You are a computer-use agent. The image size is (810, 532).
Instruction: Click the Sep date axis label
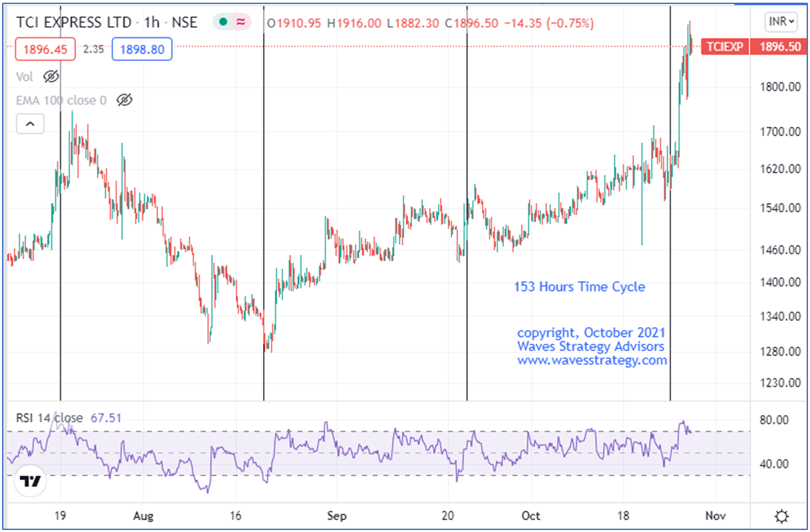tap(337, 516)
